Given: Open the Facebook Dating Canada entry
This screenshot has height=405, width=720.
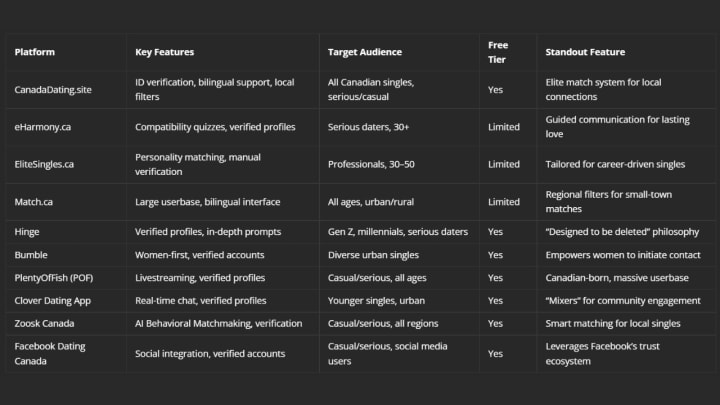Looking at the screenshot, I should point(51,354).
